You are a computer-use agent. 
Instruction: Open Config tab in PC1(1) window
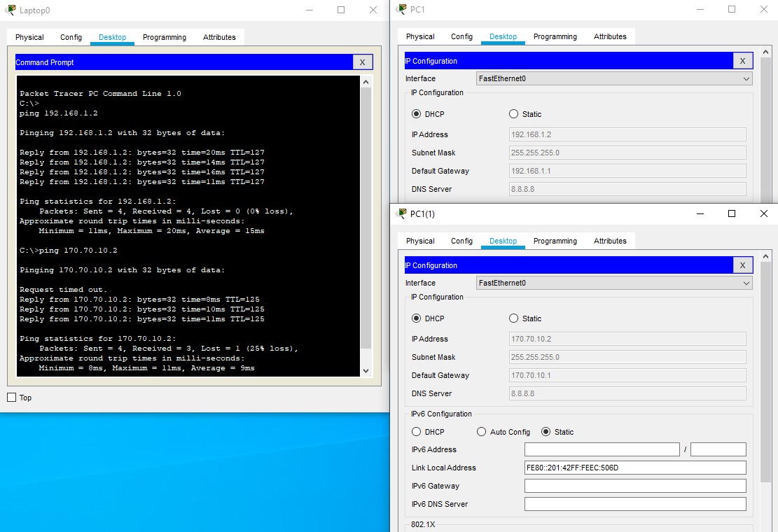[461, 241]
